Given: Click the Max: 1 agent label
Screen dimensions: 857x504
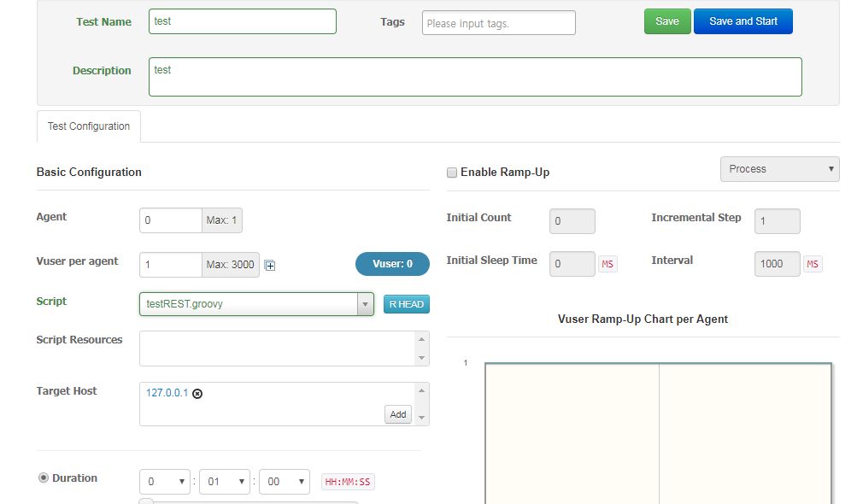Looking at the screenshot, I should tap(221, 220).
